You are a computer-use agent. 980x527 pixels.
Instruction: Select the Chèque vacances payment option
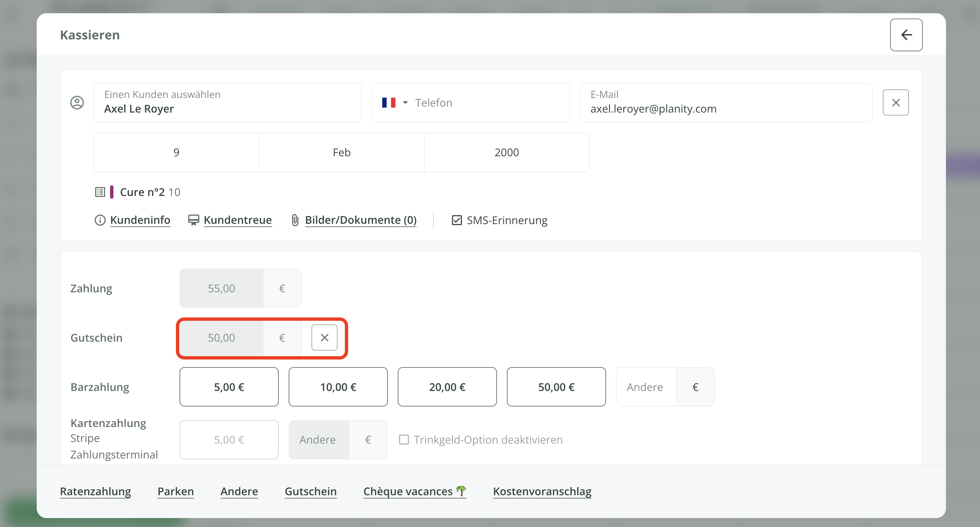[414, 491]
